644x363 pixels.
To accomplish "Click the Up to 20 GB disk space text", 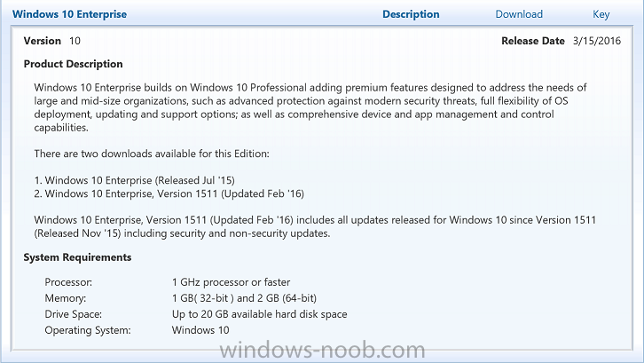I will tap(259, 314).
